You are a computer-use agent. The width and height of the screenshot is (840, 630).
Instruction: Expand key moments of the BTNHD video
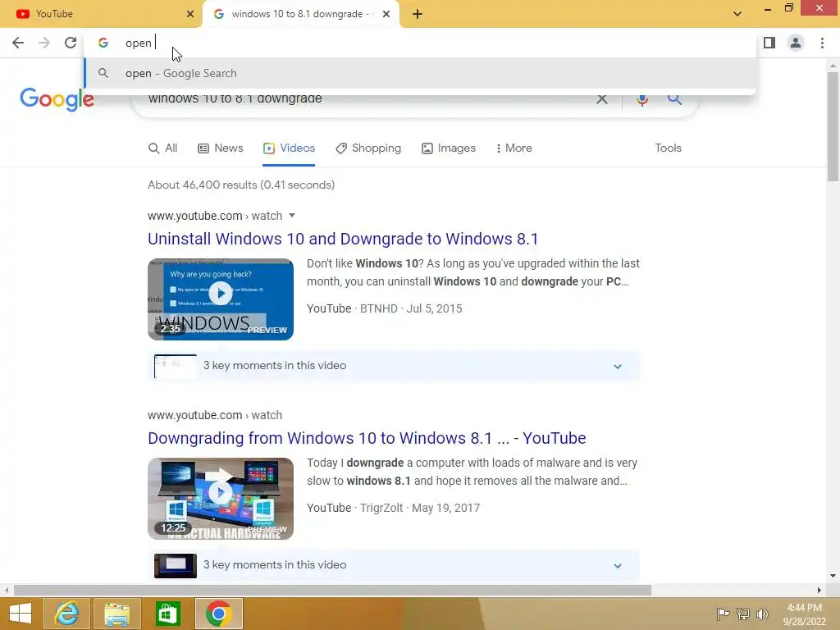click(x=394, y=366)
